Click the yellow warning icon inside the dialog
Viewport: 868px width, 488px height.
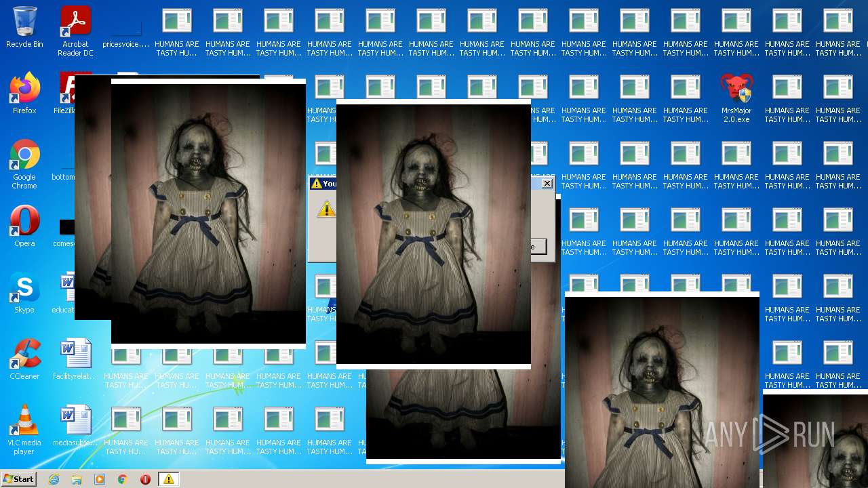(x=326, y=209)
